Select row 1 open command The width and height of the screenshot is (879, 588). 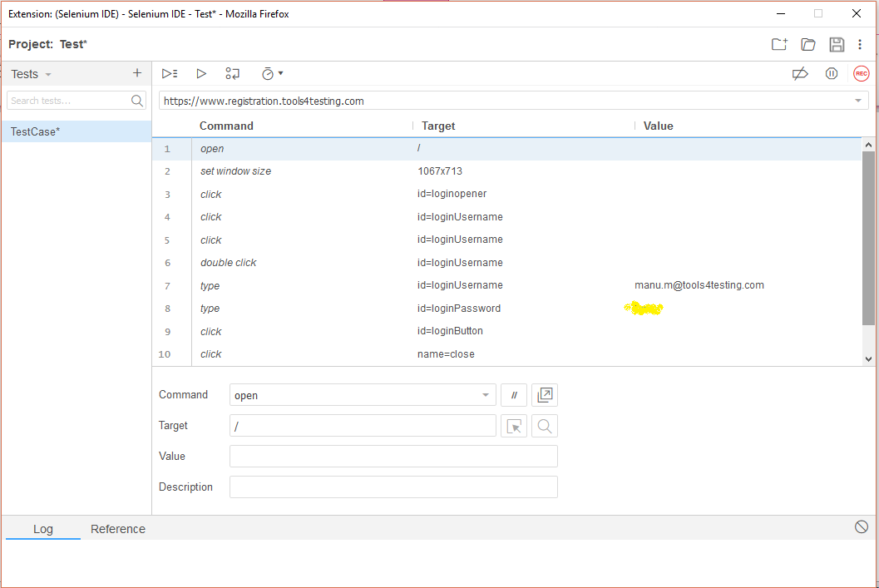pos(506,149)
